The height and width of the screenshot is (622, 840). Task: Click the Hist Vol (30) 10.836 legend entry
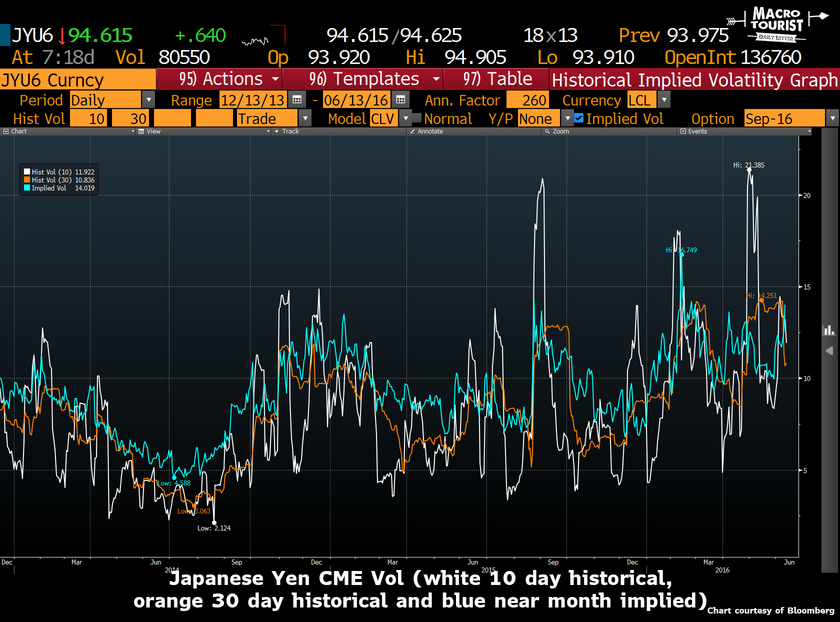59,180
